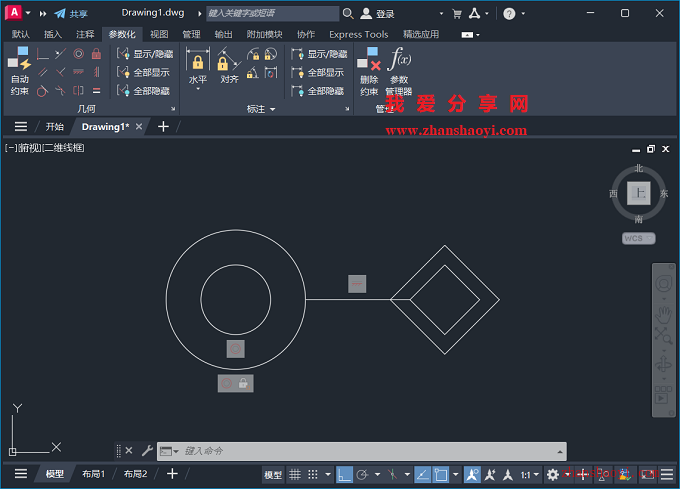
Task: Select the Tangent constraint icon
Action: [x=42, y=91]
